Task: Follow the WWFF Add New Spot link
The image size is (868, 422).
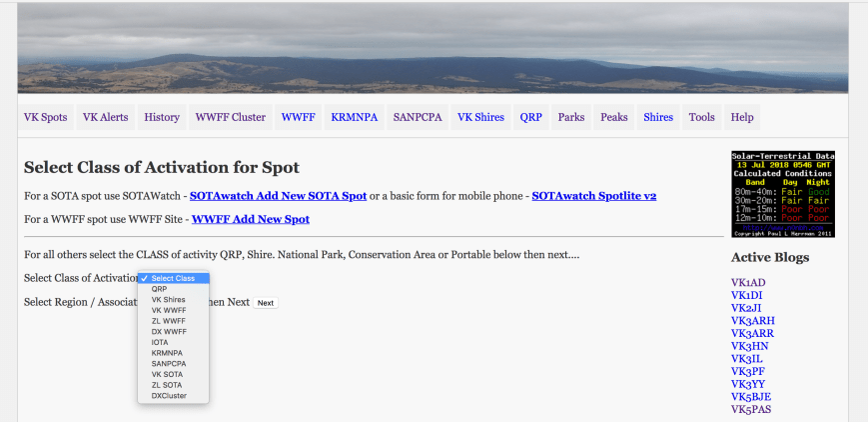Action: (250, 219)
